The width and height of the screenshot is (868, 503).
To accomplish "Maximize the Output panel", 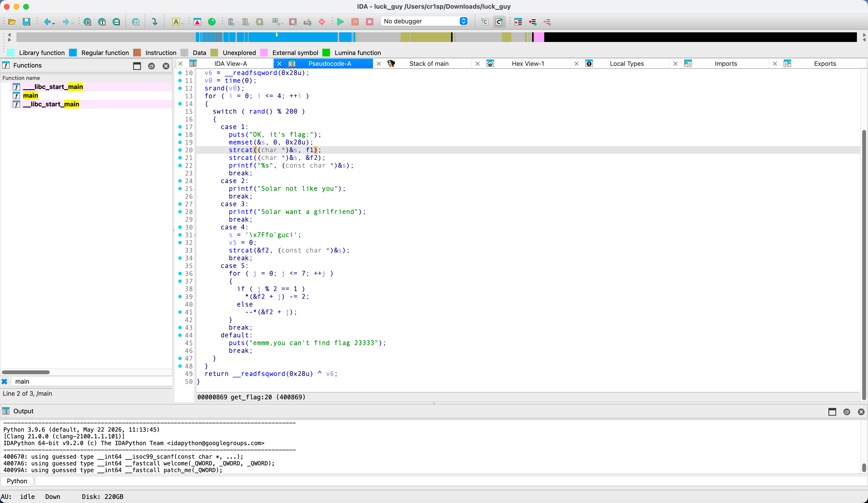I will 832,412.
